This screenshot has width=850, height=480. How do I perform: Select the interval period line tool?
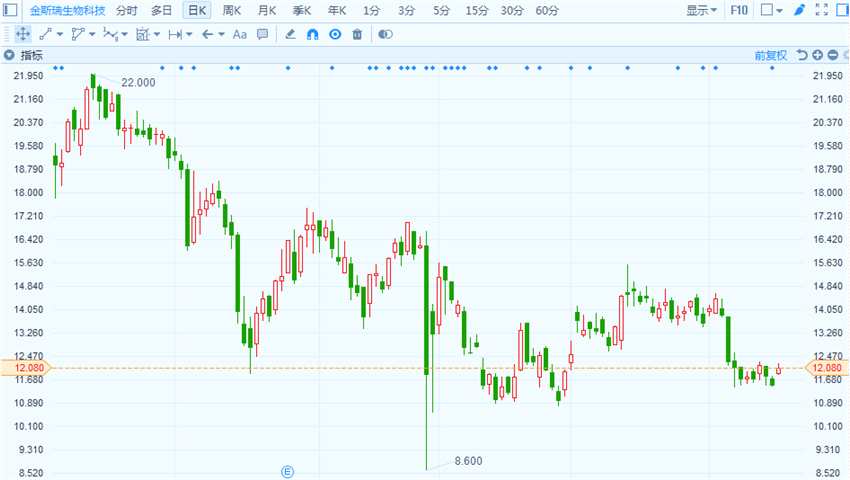pos(175,35)
